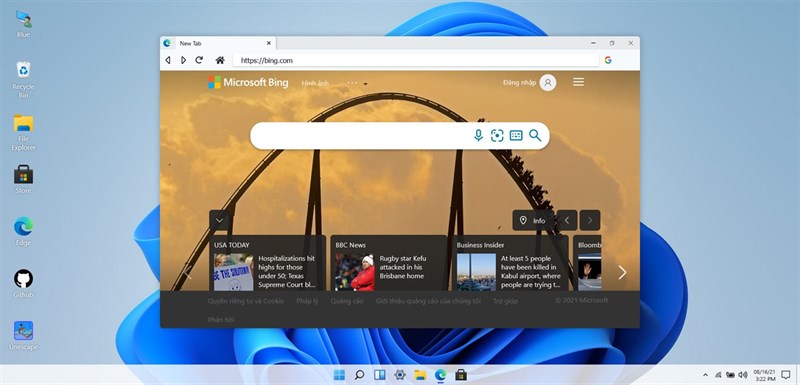This screenshot has width=800, height=385.
Task: Show next Bing background image
Action: tap(590, 220)
